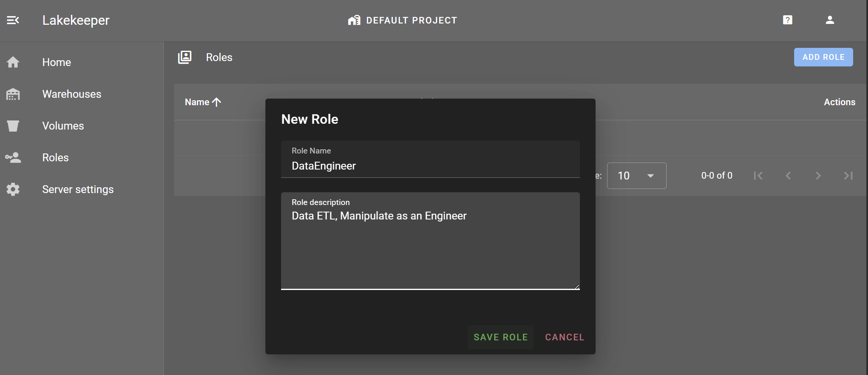Viewport: 868px width, 375px height.
Task: Click the Warehouses building icon
Action: point(13,94)
